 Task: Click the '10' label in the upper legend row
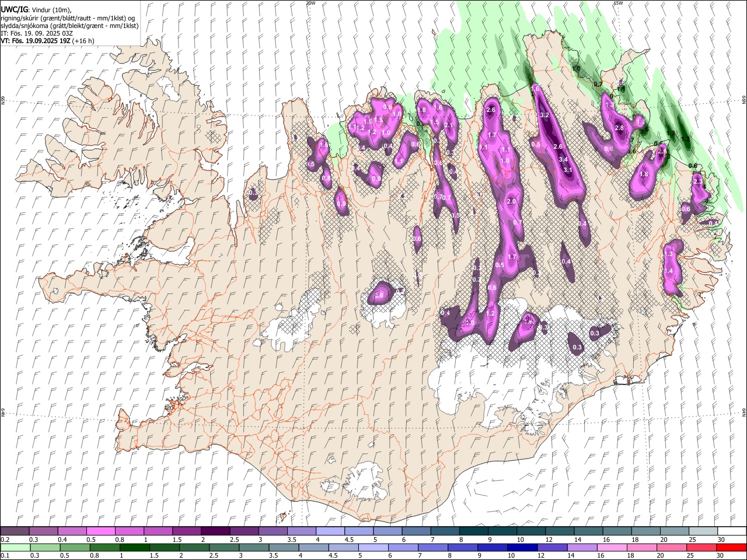click(520, 540)
